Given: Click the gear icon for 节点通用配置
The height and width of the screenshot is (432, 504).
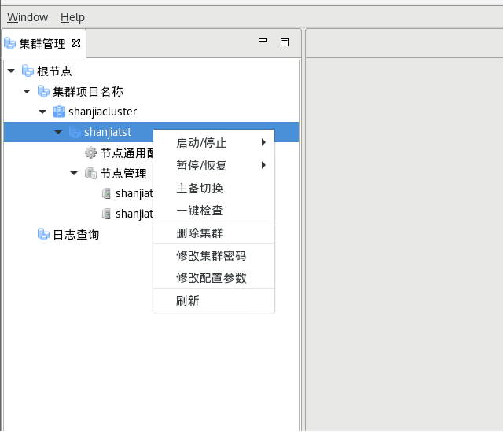Looking at the screenshot, I should [90, 153].
